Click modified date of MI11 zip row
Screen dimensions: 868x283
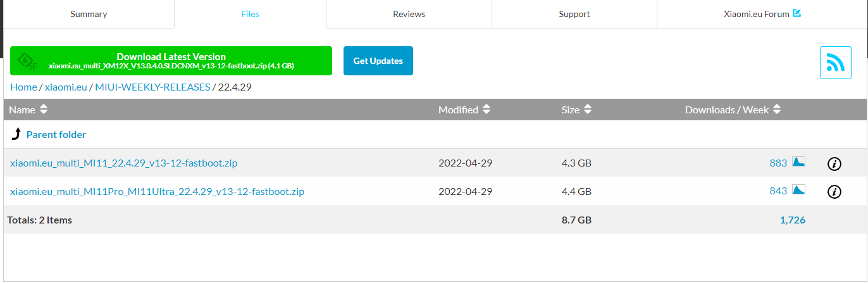tap(465, 163)
